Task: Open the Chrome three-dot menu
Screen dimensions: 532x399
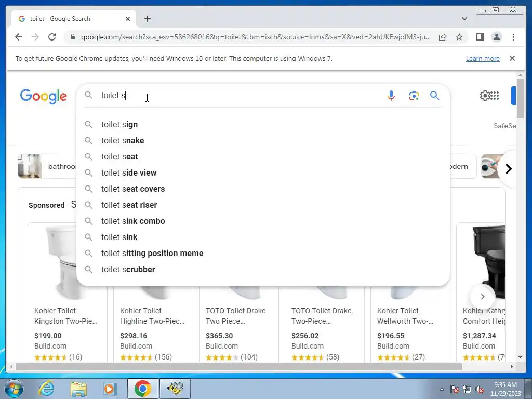Action: coord(513,37)
